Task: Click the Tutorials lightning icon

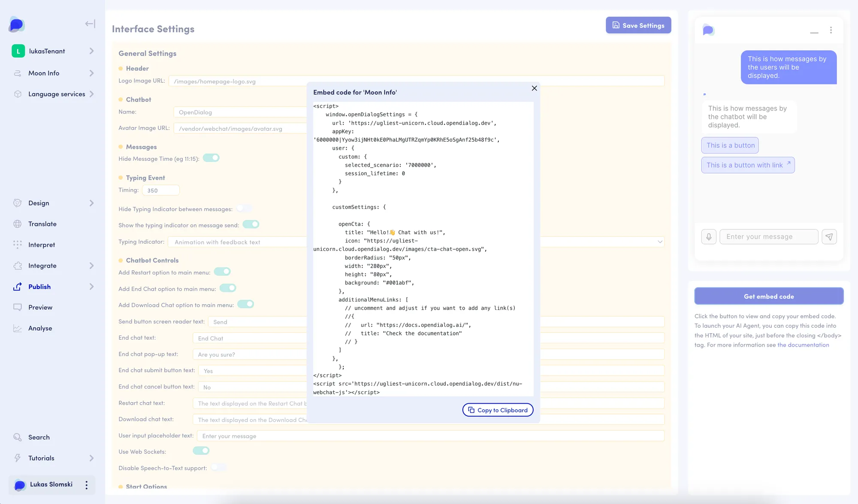Action: click(x=18, y=458)
